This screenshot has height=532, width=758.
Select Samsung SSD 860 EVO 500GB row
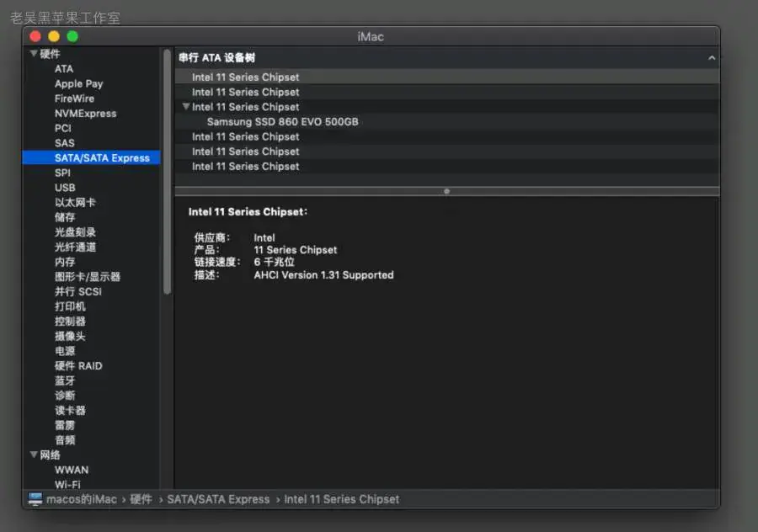[x=446, y=122]
